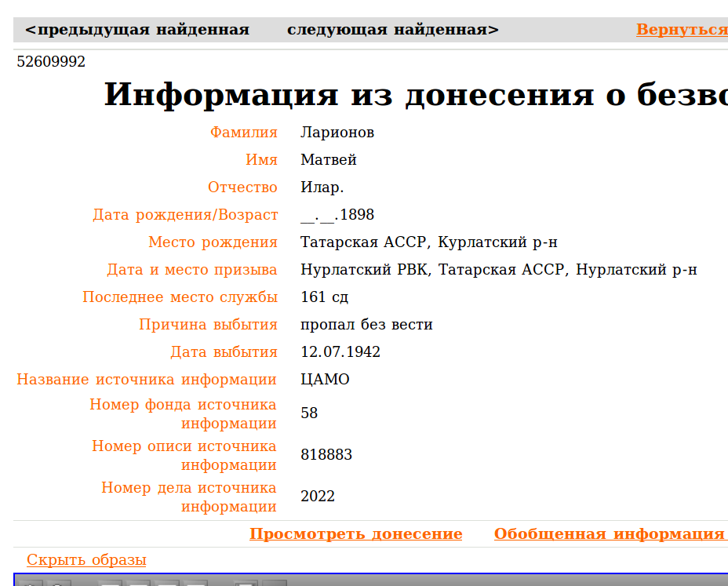
Task: Click last service place '161 сд'
Action: (324, 297)
